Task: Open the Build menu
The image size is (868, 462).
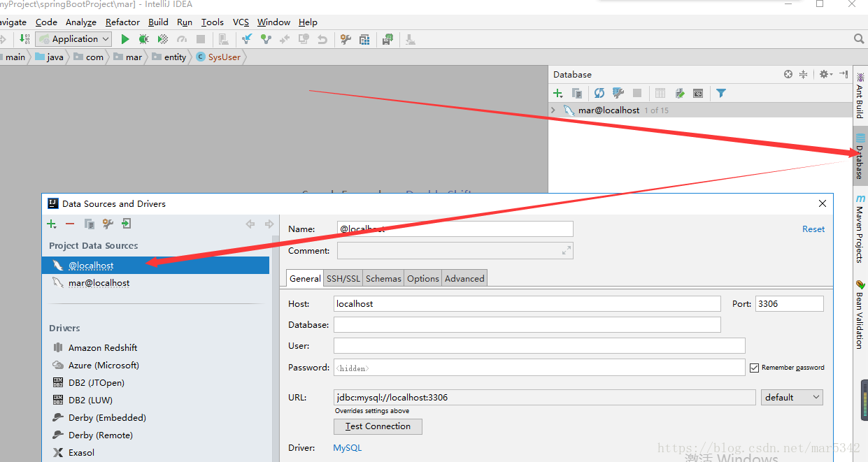Action: click(158, 22)
